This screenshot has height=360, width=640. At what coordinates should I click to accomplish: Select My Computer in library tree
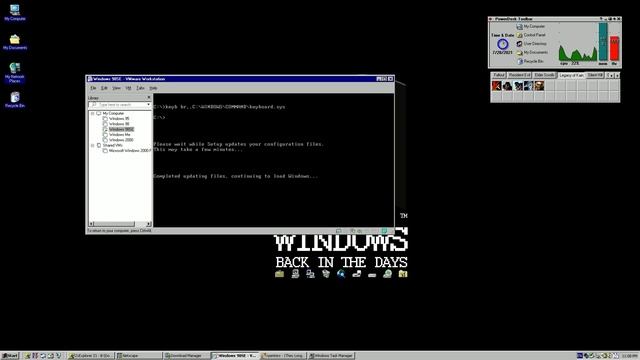pyautogui.click(x=113, y=113)
